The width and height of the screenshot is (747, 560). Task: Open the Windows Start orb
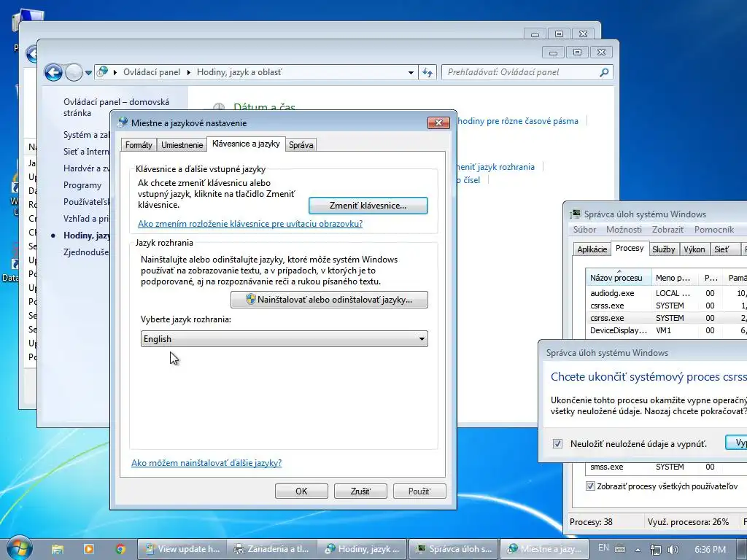(20, 548)
